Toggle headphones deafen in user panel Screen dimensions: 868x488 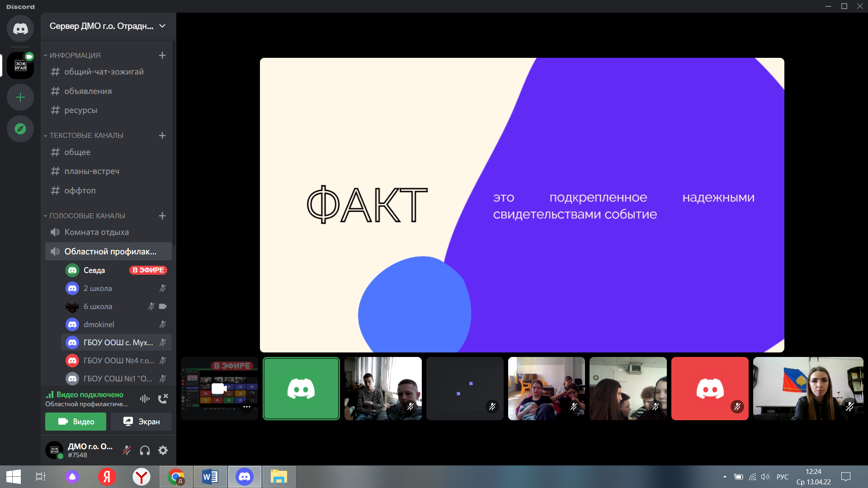145,450
